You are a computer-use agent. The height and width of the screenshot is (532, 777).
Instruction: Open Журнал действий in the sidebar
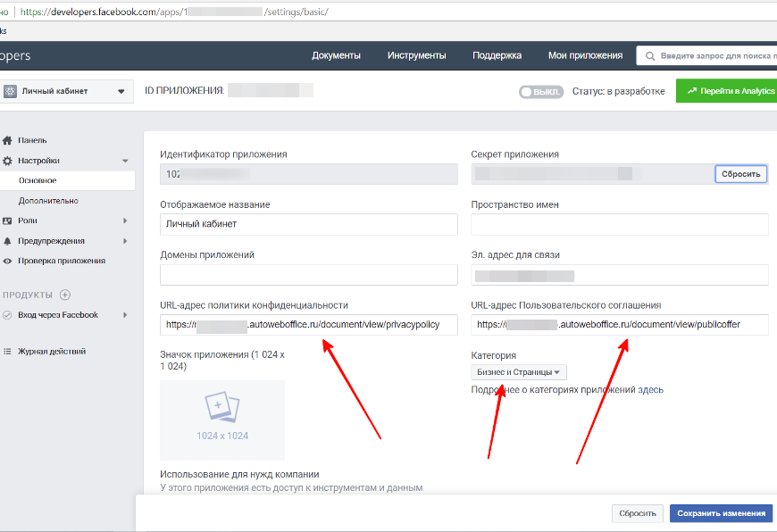click(x=52, y=351)
